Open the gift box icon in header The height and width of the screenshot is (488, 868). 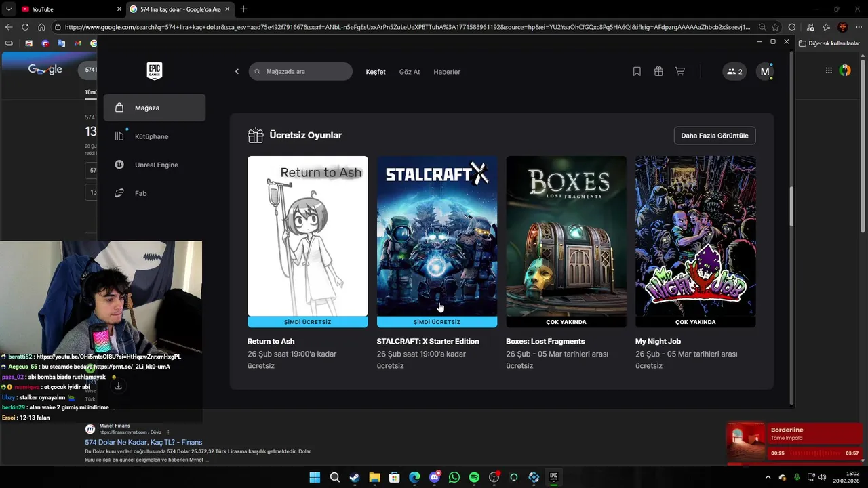click(x=658, y=71)
